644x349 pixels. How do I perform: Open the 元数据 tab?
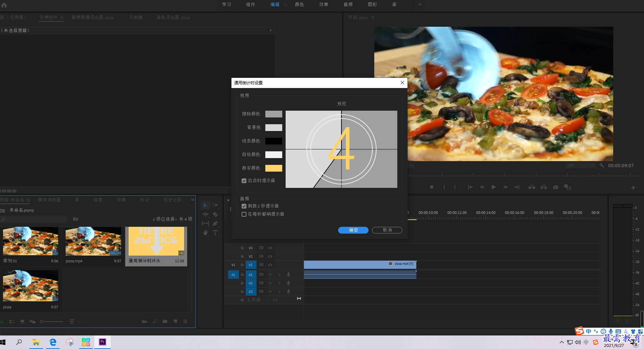(x=135, y=17)
